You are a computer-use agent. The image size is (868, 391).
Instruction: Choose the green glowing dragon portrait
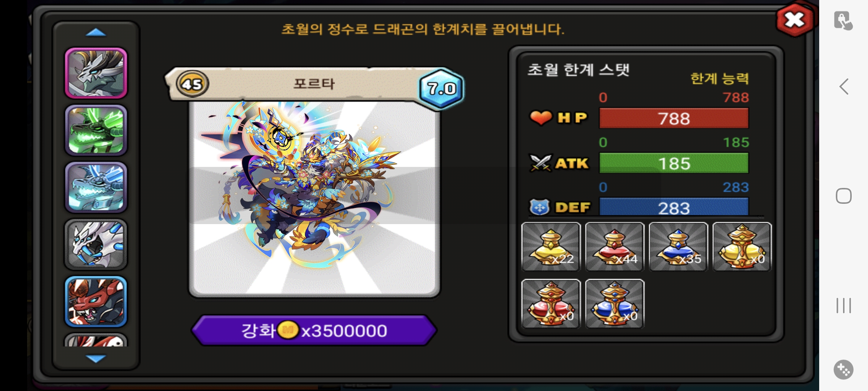coord(96,130)
